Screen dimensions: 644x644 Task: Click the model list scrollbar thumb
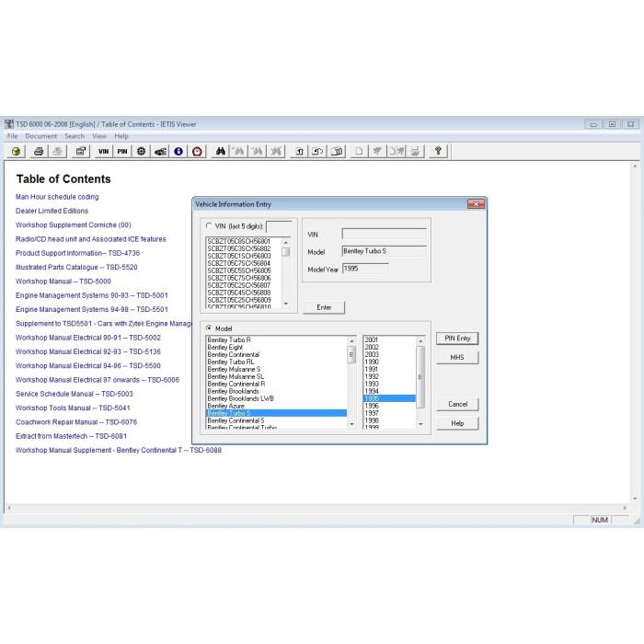pyautogui.click(x=351, y=355)
